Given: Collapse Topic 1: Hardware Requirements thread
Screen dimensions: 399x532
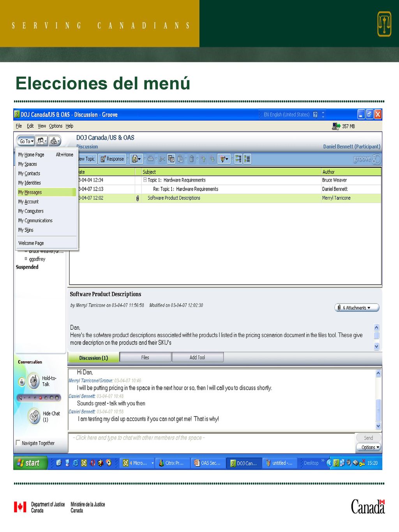Looking at the screenshot, I should click(x=145, y=180).
